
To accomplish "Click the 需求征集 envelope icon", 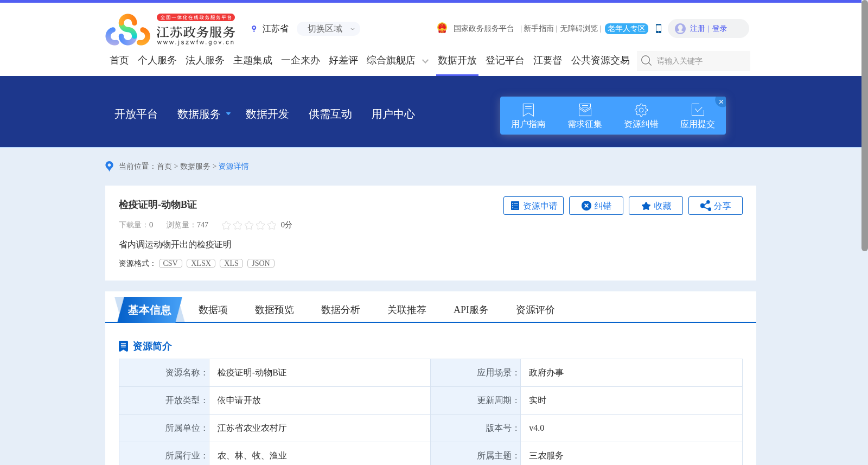I will tap(585, 110).
